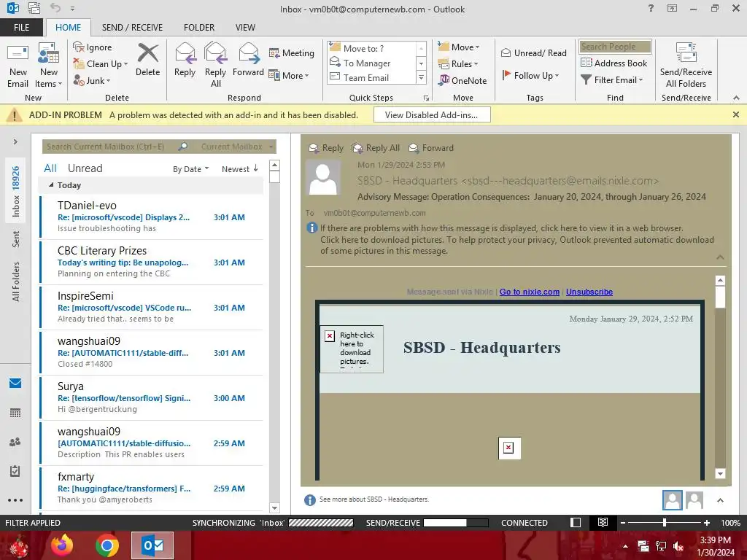747x560 pixels.
Task: Switch to the VIEW tab
Action: coord(245,28)
